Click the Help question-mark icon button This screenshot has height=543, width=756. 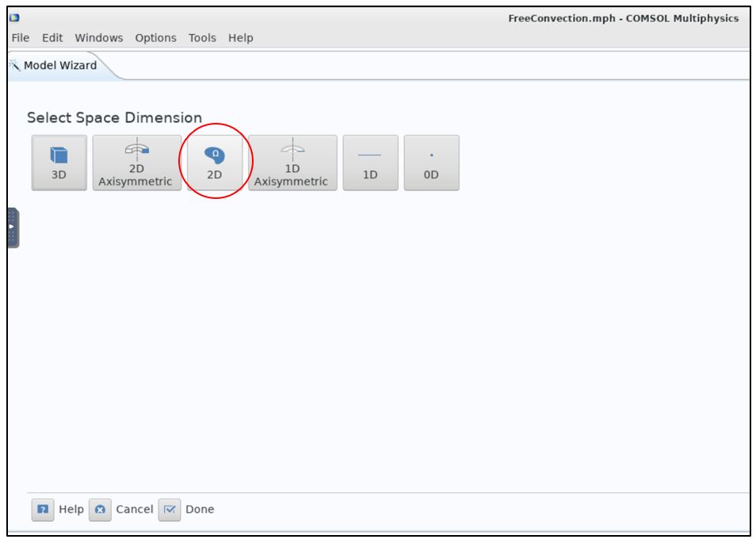click(x=43, y=510)
